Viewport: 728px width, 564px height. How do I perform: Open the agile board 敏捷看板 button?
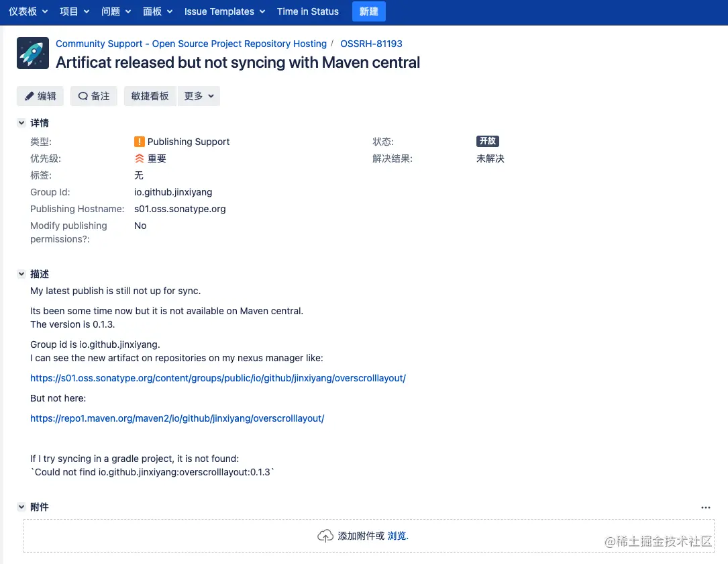150,96
